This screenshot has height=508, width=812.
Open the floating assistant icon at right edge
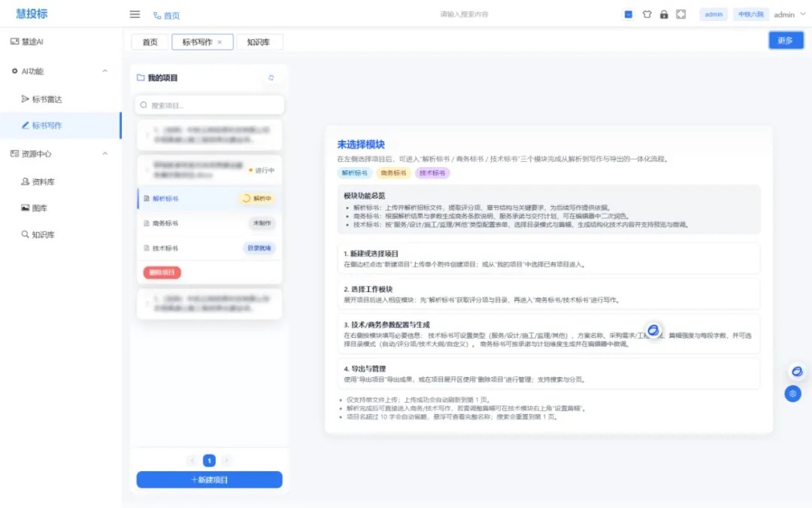[x=796, y=371]
